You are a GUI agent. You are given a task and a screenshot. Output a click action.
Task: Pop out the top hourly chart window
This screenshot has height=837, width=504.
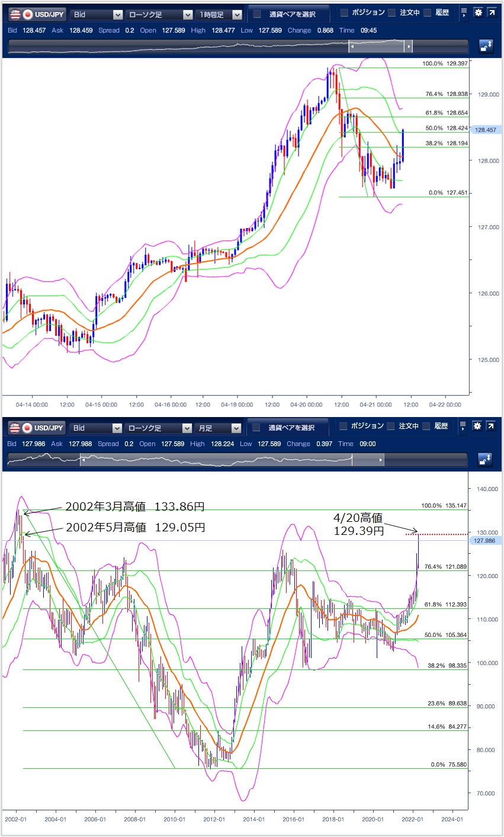point(492,13)
